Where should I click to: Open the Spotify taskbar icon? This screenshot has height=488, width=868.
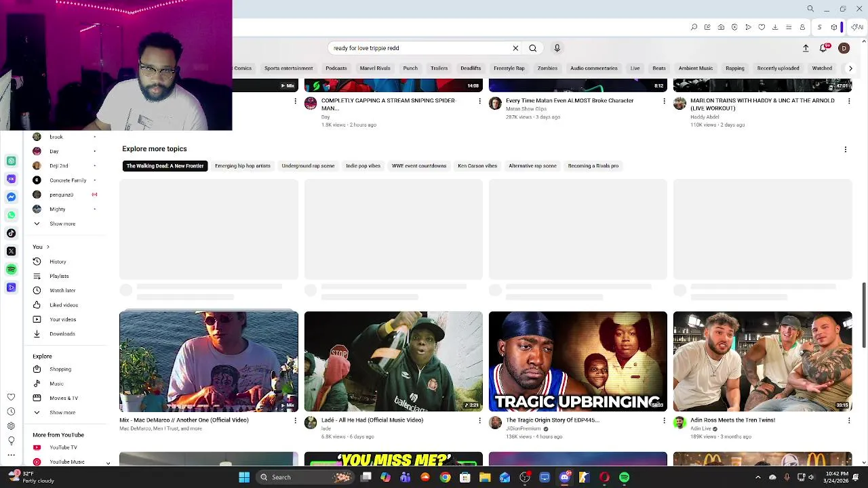click(624, 477)
